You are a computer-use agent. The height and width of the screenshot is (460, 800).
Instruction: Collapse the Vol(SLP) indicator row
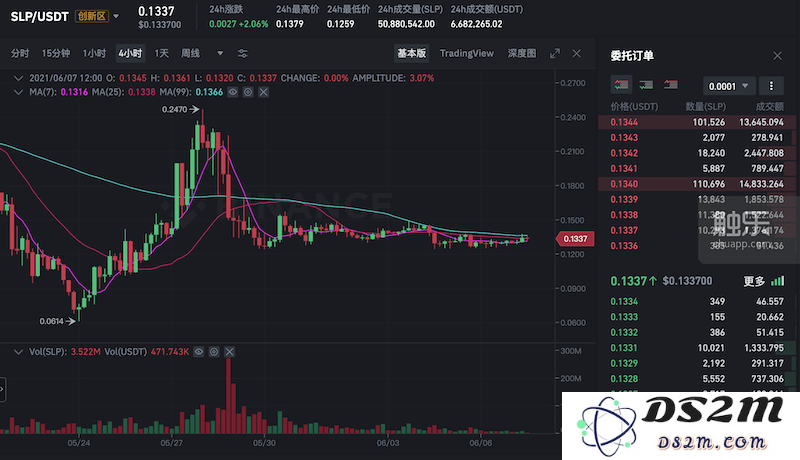pos(18,352)
